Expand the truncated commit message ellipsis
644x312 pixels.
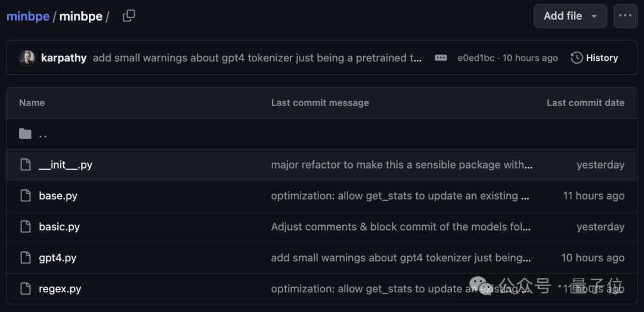click(x=441, y=58)
